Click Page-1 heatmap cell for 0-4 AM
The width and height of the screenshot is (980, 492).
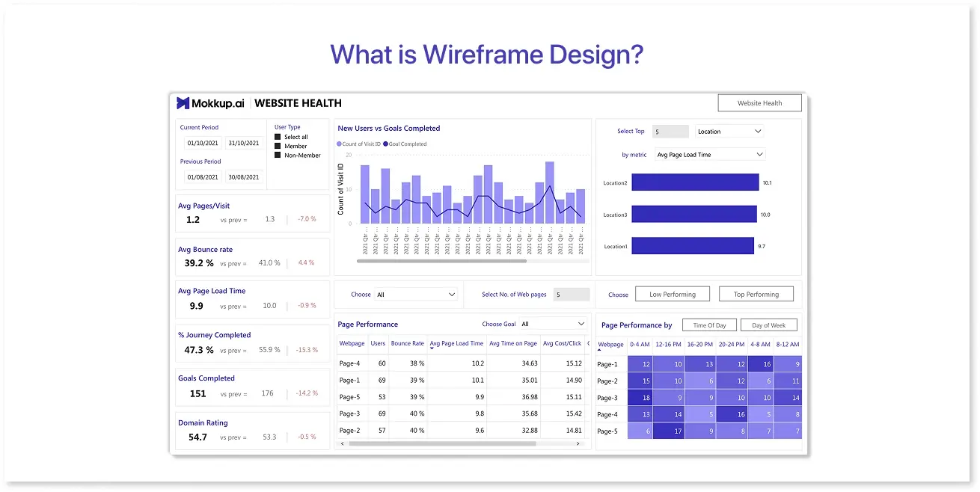(x=640, y=364)
